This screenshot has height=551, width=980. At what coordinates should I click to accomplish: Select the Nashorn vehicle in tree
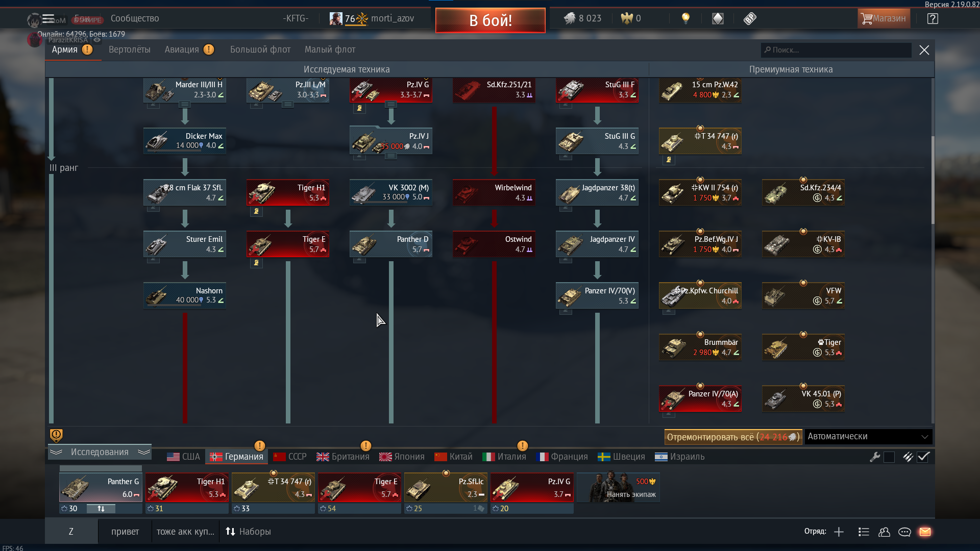pos(185,295)
